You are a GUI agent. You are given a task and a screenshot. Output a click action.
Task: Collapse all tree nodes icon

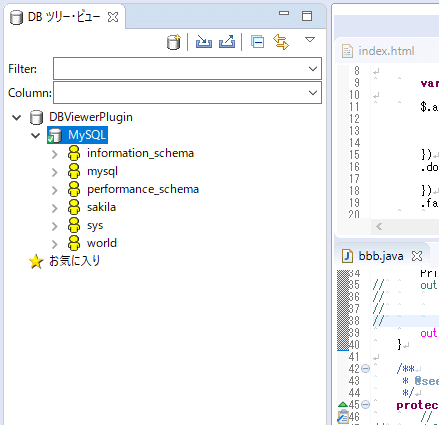pyautogui.click(x=257, y=42)
